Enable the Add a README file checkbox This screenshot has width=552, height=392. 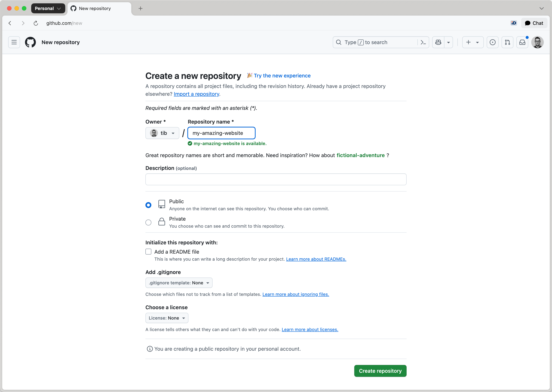[x=148, y=252]
